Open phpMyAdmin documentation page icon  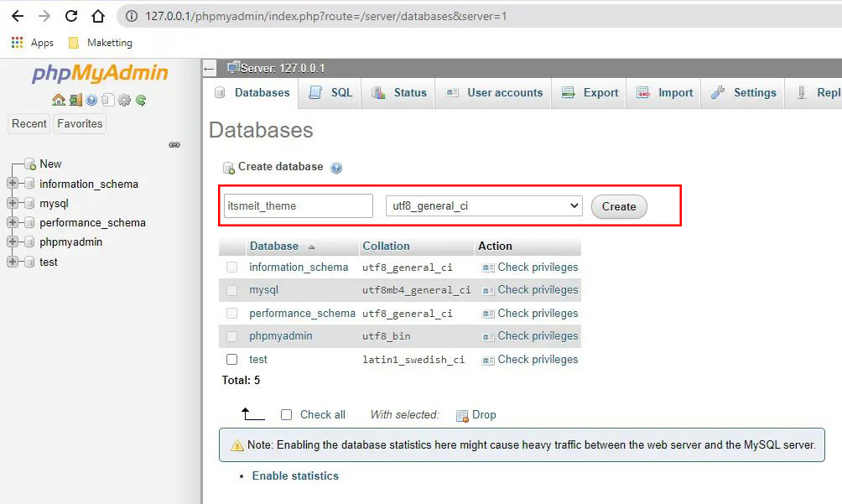107,100
